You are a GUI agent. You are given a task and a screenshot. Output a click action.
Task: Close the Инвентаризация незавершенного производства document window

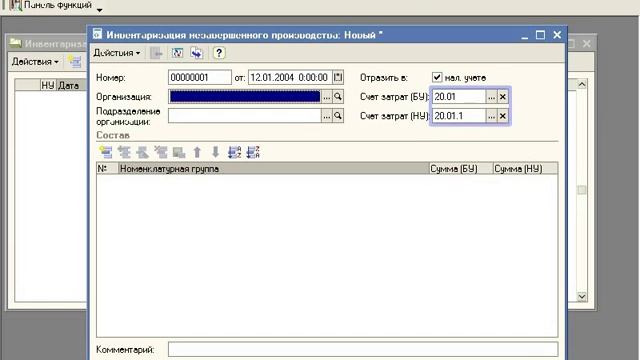[x=557, y=35]
